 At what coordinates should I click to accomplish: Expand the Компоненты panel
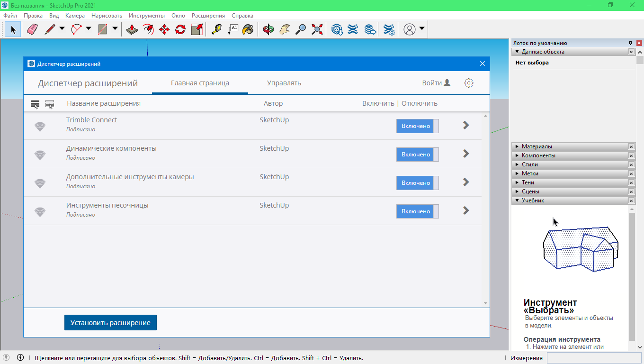point(517,155)
